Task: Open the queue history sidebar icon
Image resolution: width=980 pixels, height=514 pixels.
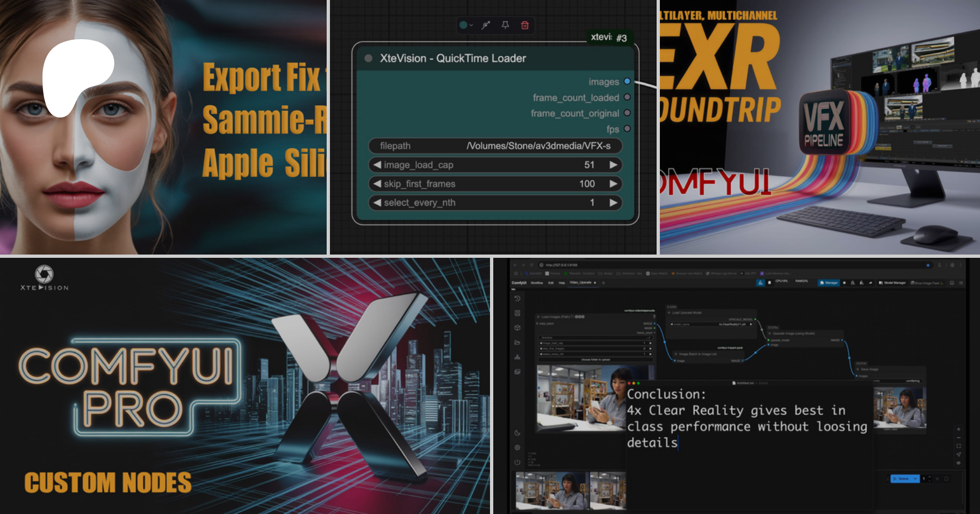Action: click(x=517, y=299)
